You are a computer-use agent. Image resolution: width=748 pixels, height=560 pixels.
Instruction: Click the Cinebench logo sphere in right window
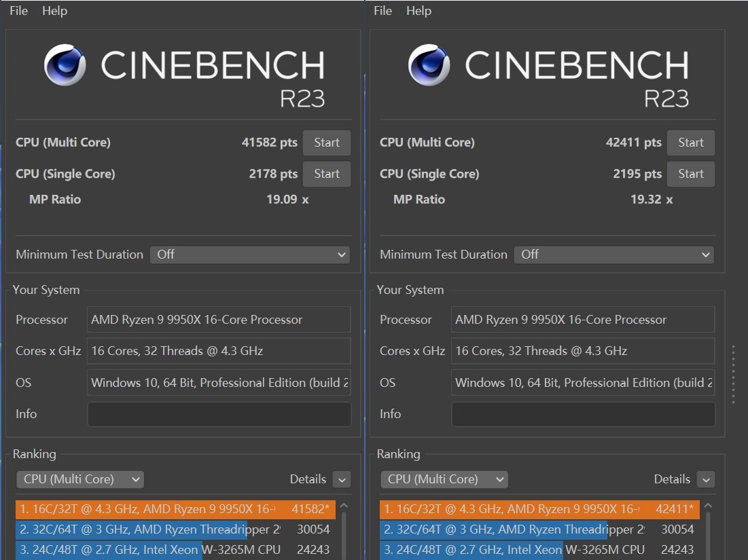point(429,65)
